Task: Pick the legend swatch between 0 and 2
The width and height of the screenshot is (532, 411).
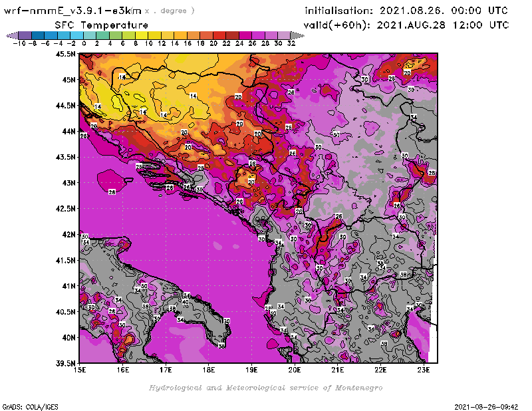Action: 90,35
